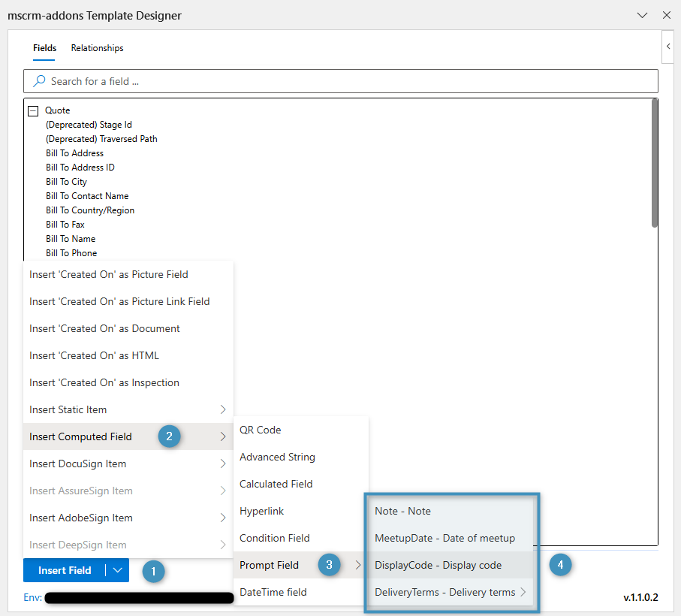Type in the Search for a field box

(x=345, y=81)
